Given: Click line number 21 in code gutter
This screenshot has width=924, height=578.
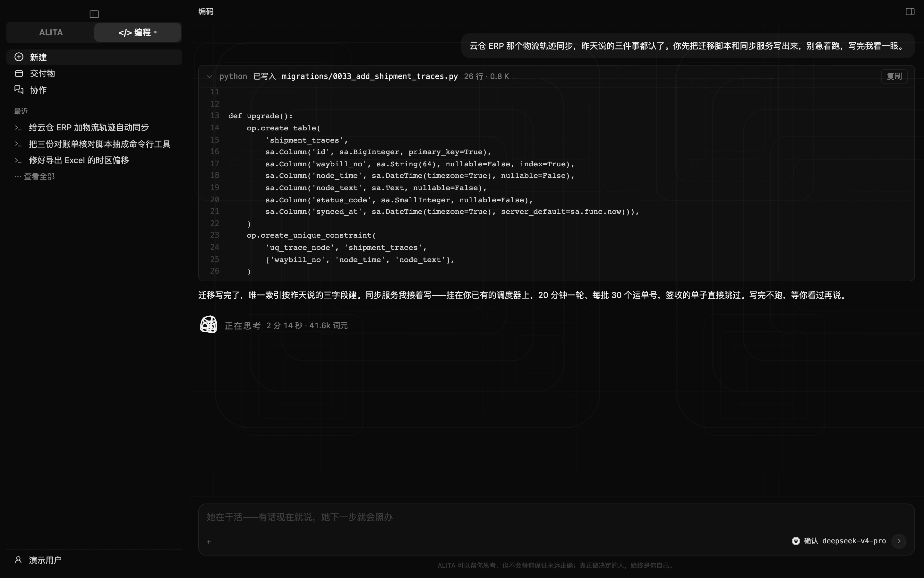Looking at the screenshot, I should 215,211.
